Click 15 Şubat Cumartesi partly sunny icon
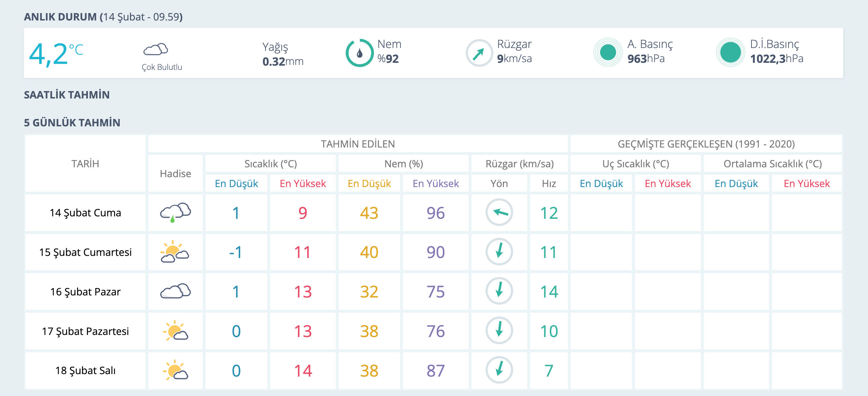This screenshot has width=868, height=396. coord(174,252)
